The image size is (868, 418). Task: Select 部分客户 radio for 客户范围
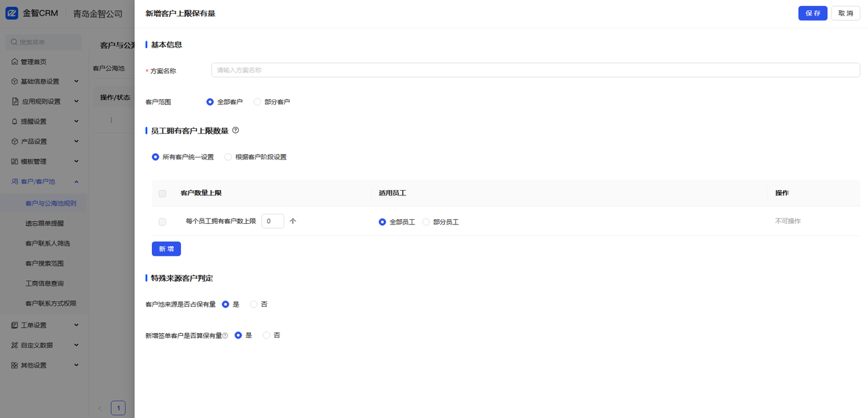pos(257,102)
